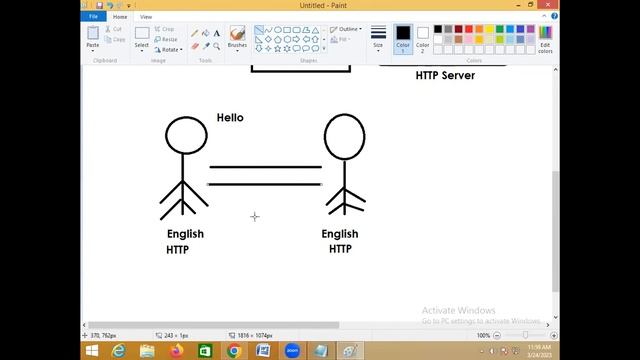This screenshot has width=640, height=360.
Task: Select the Eraser tool
Action: 195,46
